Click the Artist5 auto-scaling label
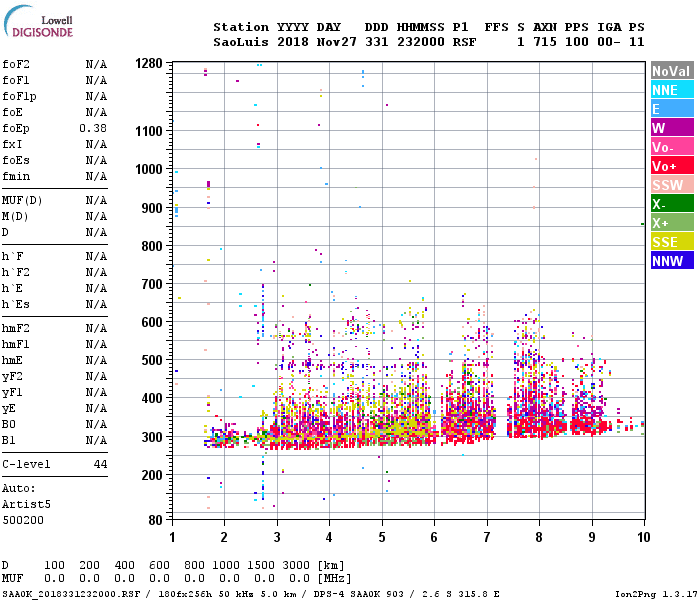 [x=26, y=504]
